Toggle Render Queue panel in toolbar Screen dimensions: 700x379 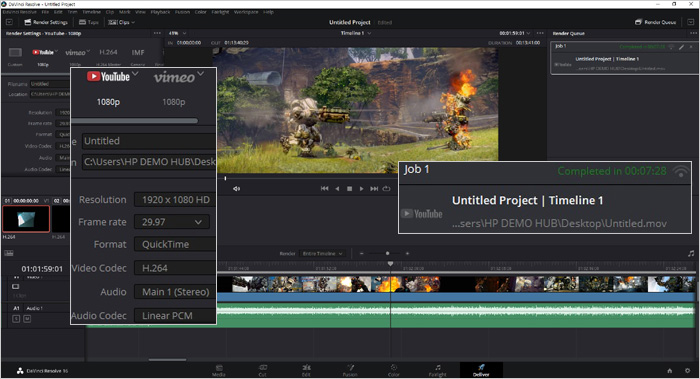[655, 22]
